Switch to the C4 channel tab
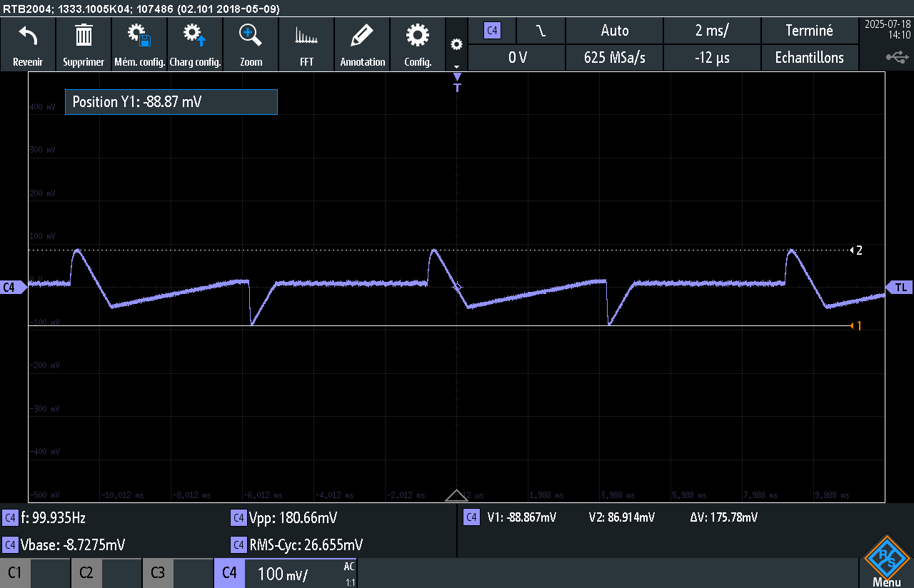Image resolution: width=914 pixels, height=588 pixels. 229,573
